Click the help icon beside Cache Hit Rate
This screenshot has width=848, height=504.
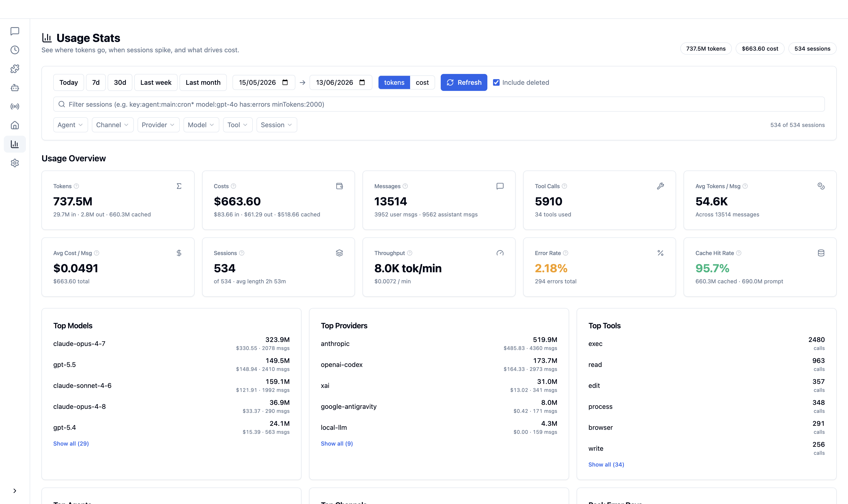pos(739,253)
